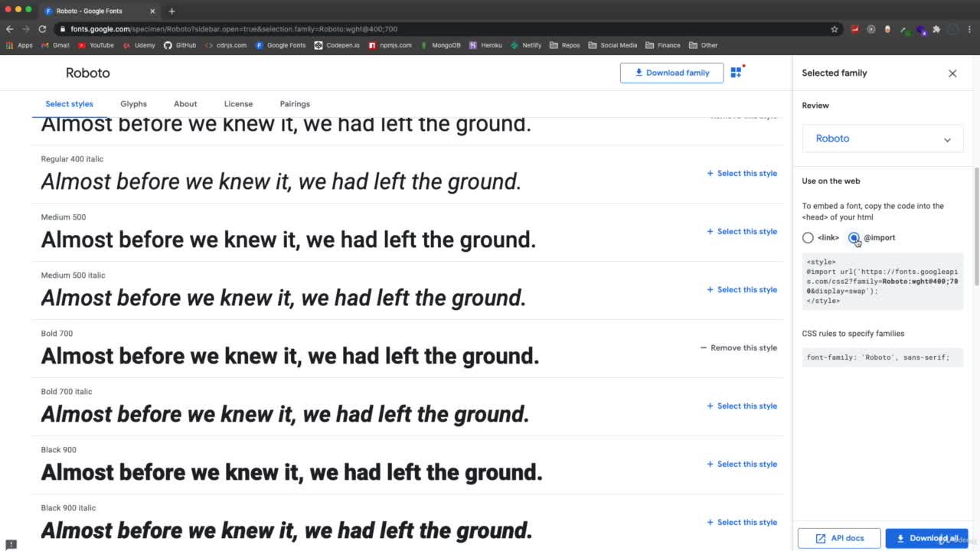Image resolution: width=980 pixels, height=551 pixels.
Task: Select the Regular 400 italic style
Action: click(742, 173)
